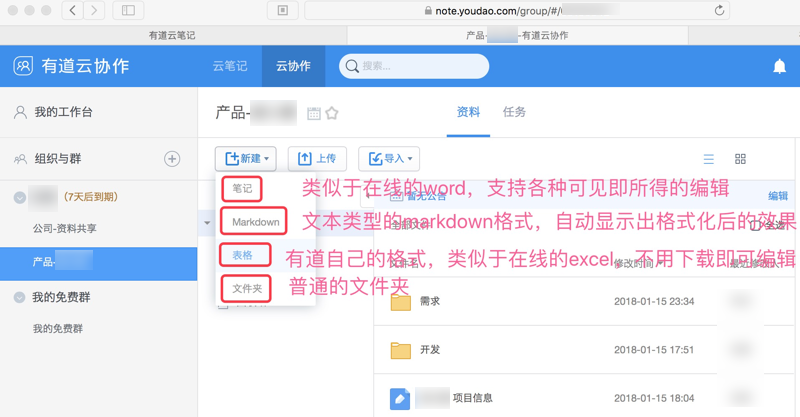Click the notification bell icon
The width and height of the screenshot is (800, 417).
pos(779,66)
